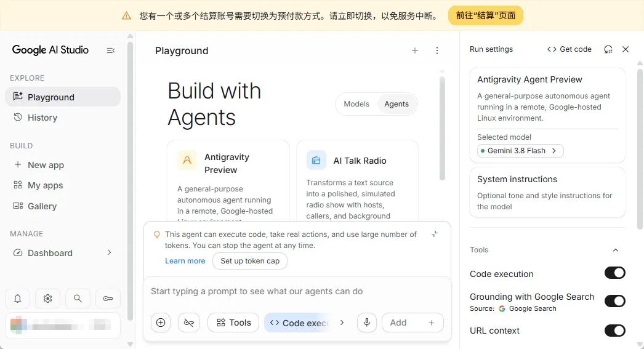Open the notifications bell icon

pos(18,299)
